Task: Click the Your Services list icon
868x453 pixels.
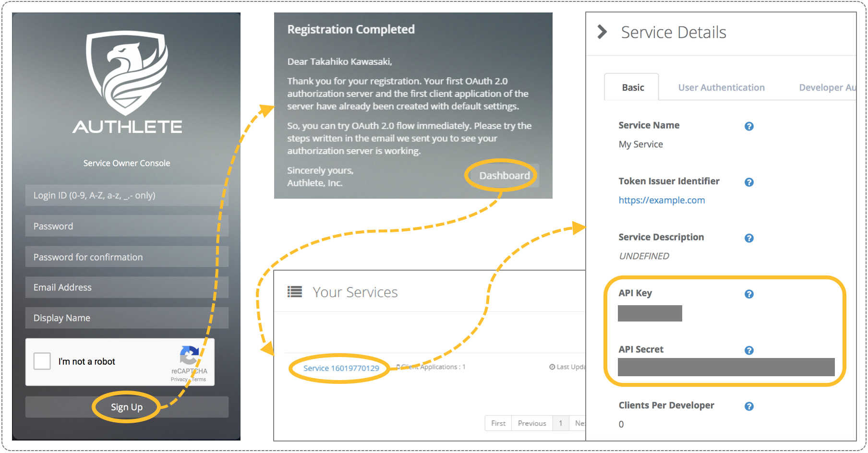Action: (295, 292)
